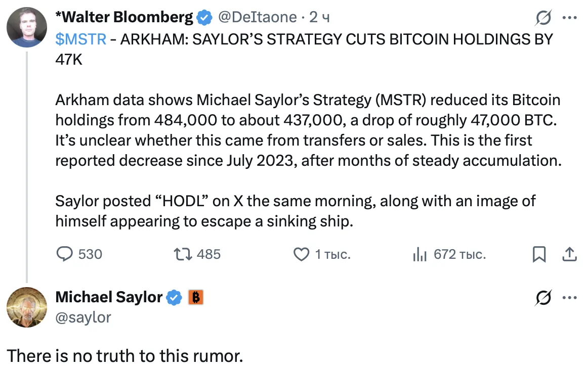
Task: Open view analytics showing 672 тыс.
Action: coord(420,254)
